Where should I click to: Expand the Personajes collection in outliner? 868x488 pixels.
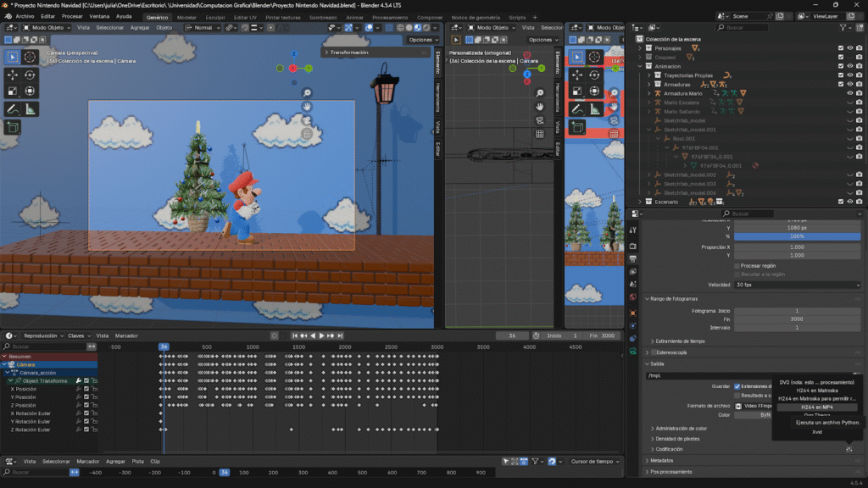[x=640, y=48]
